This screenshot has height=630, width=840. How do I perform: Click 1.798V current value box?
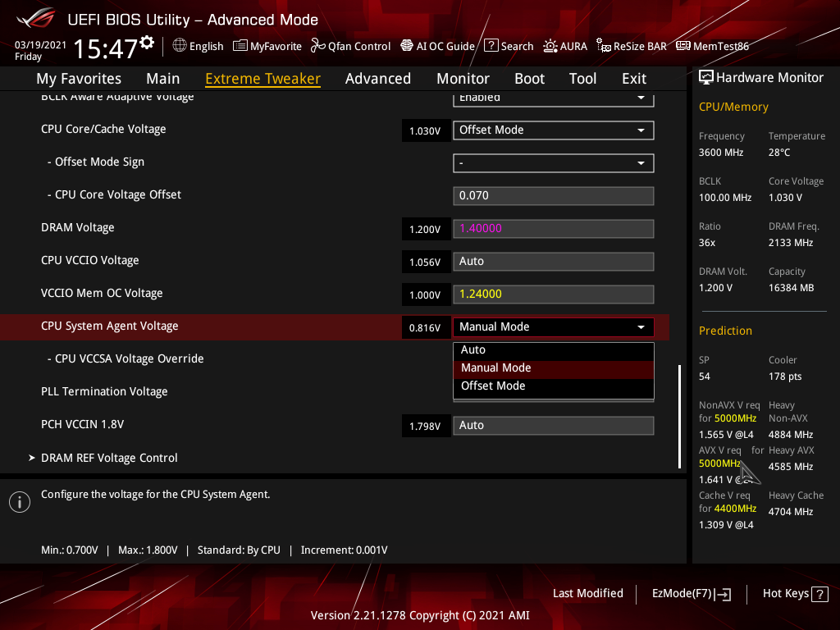click(x=426, y=426)
